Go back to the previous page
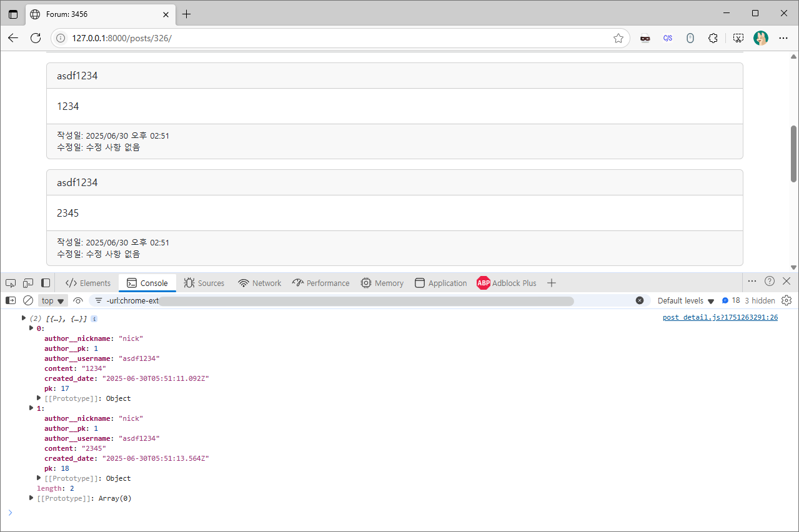The height and width of the screenshot is (532, 799). 13,38
